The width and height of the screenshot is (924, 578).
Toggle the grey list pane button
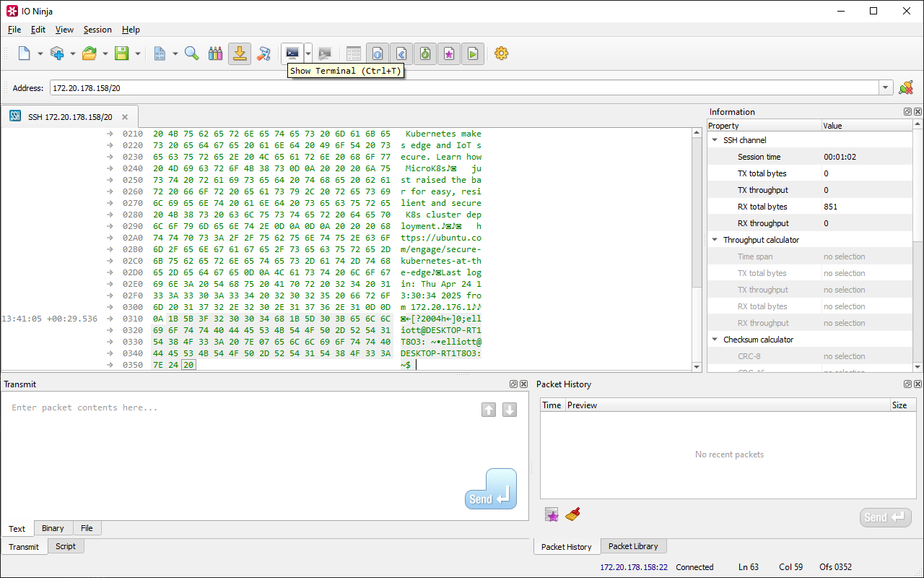(353, 53)
